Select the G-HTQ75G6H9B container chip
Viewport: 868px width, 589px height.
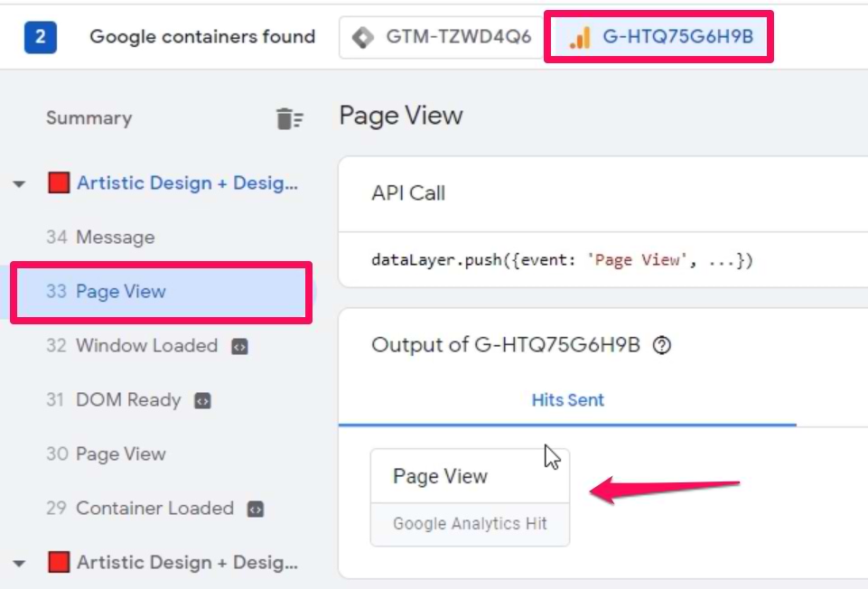tap(658, 38)
